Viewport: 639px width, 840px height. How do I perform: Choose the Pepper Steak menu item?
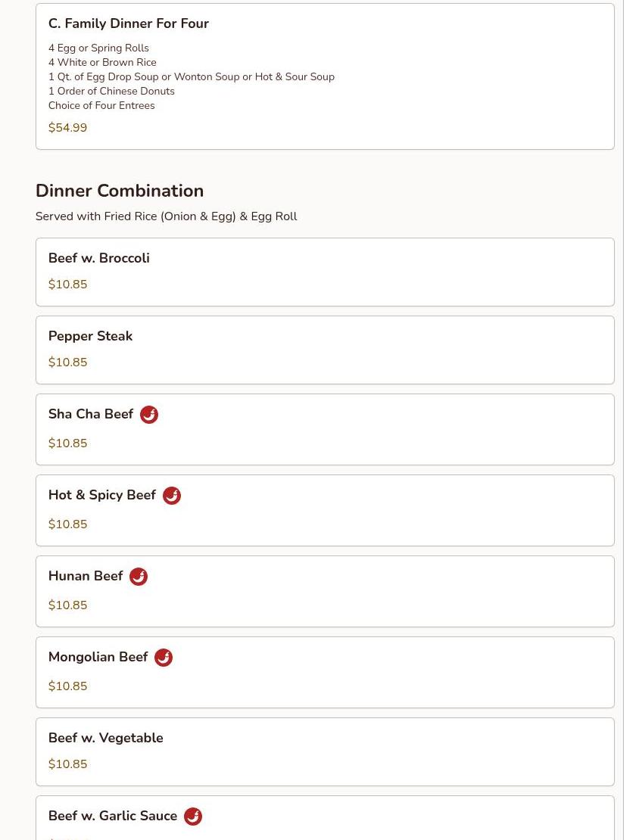pos(90,336)
